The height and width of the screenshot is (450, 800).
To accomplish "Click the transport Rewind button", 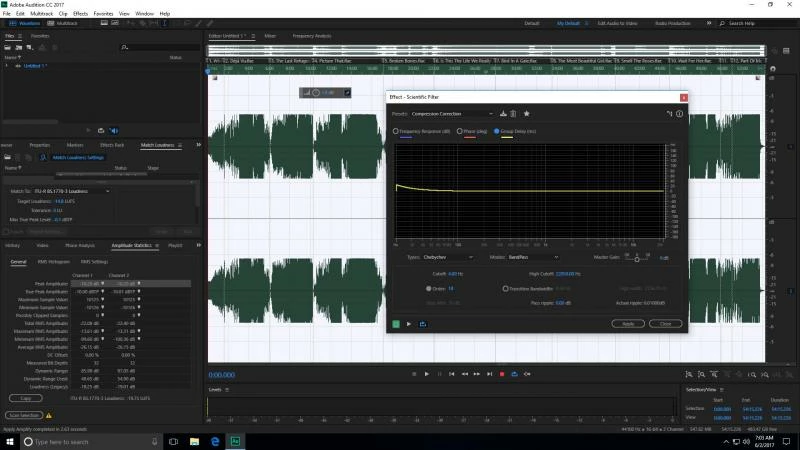I will [464, 374].
